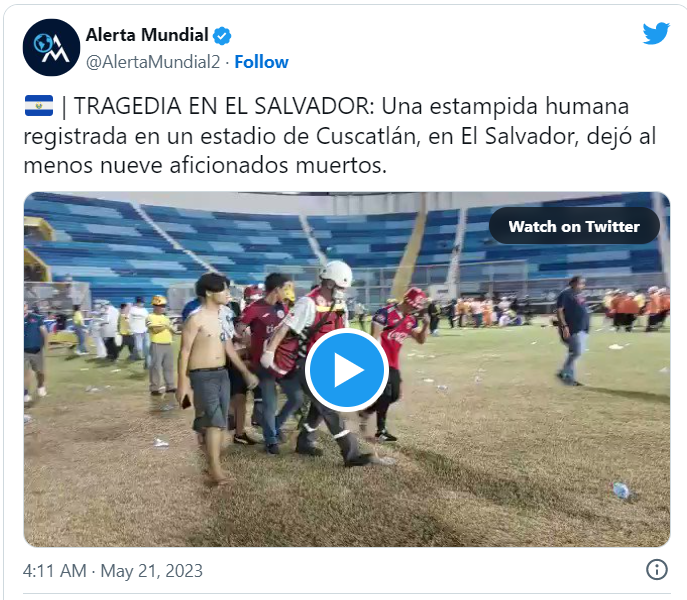Follow the Alerta Mundial account
The height and width of the screenshot is (600, 687).
(262, 62)
